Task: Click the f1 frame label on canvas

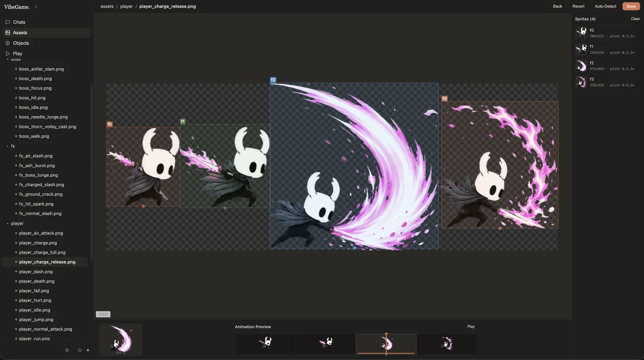Action: (183, 121)
